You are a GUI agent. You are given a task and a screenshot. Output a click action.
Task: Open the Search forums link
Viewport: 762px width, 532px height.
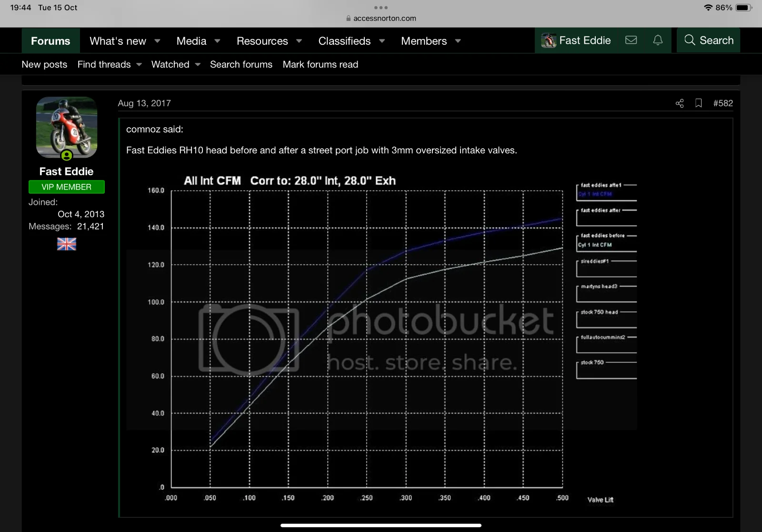pyautogui.click(x=241, y=64)
